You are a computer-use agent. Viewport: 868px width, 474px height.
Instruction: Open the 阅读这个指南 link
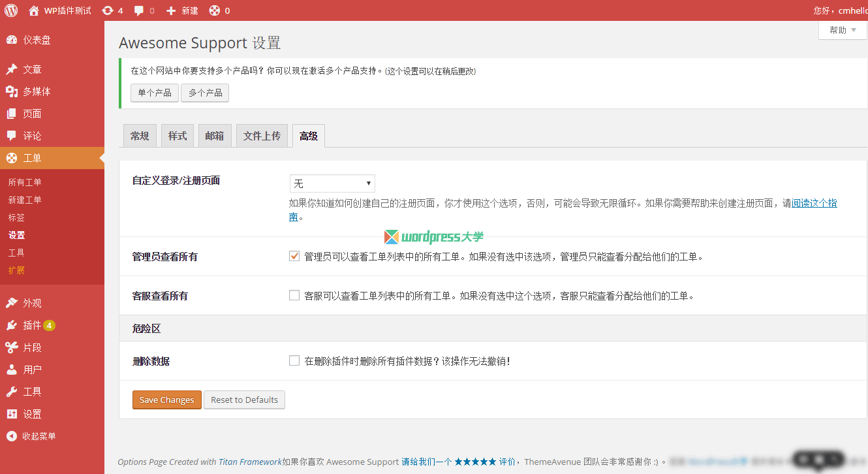[814, 203]
